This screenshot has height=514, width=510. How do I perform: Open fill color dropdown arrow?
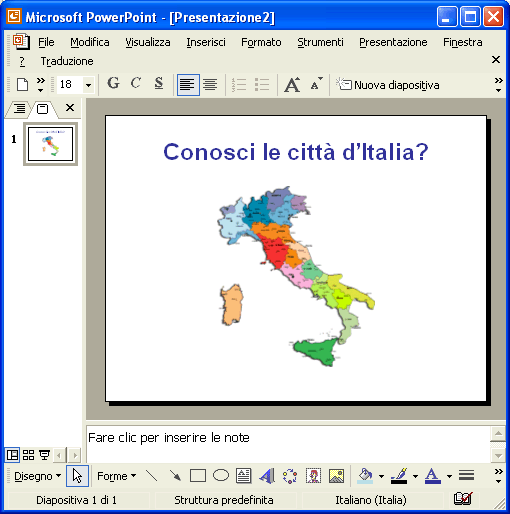coord(381,476)
